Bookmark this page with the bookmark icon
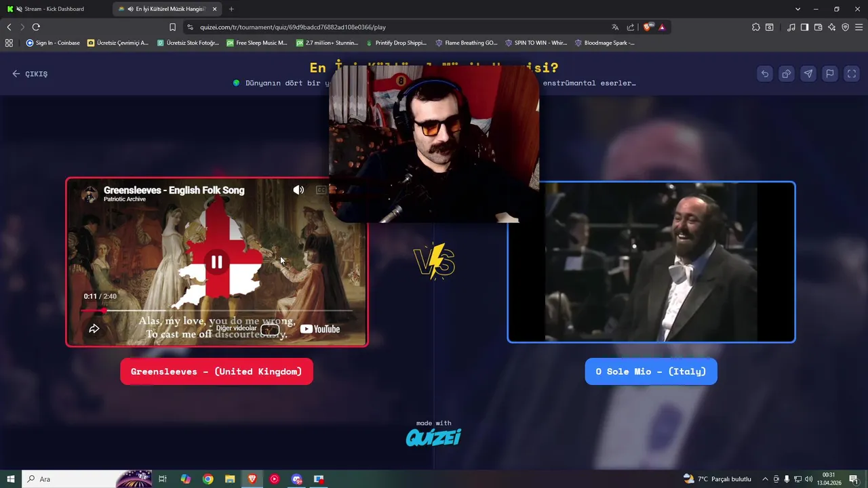This screenshot has width=868, height=488. [x=172, y=27]
